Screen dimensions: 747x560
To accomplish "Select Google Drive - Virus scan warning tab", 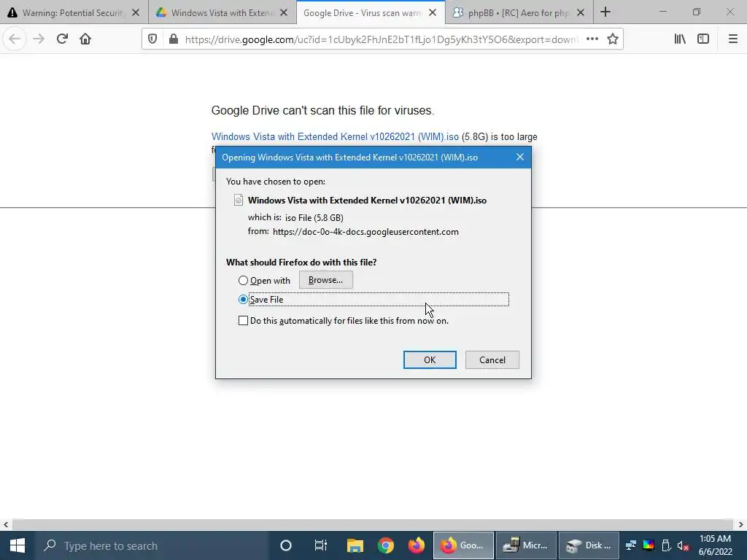I will [371, 12].
